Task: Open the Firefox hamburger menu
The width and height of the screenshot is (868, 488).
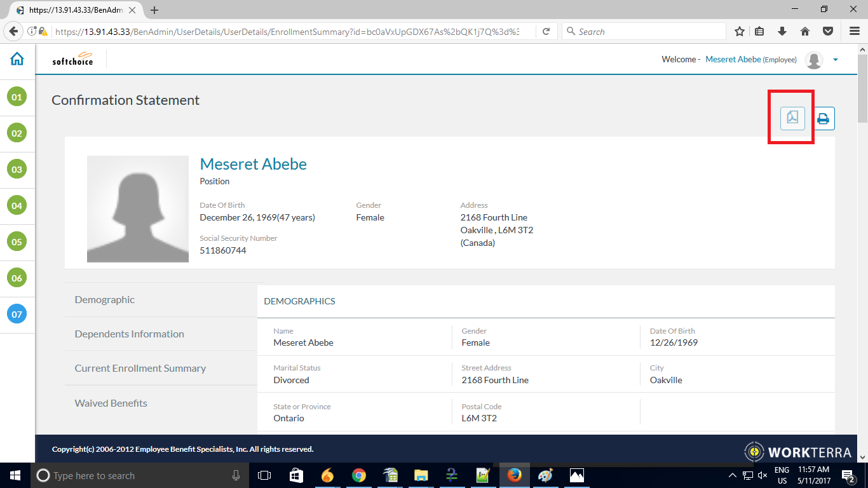Action: click(x=854, y=31)
